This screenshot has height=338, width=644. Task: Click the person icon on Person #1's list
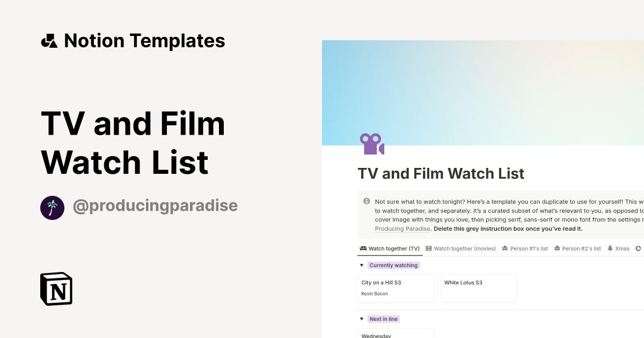point(505,248)
